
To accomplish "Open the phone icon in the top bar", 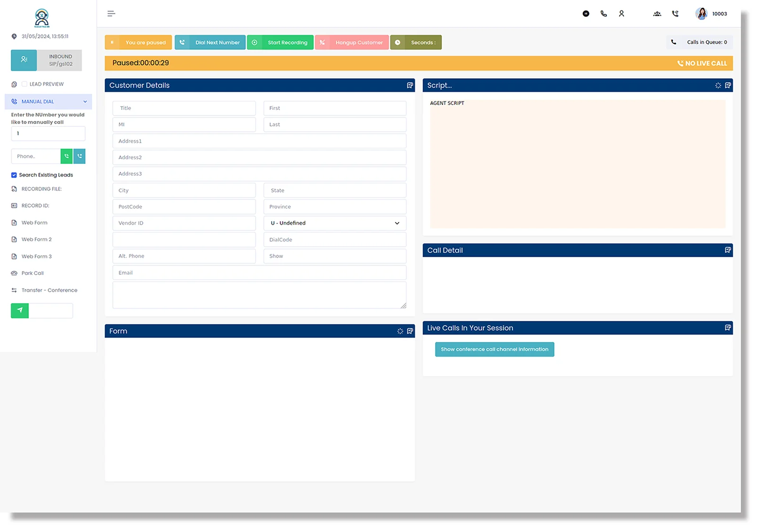I will pos(604,13).
